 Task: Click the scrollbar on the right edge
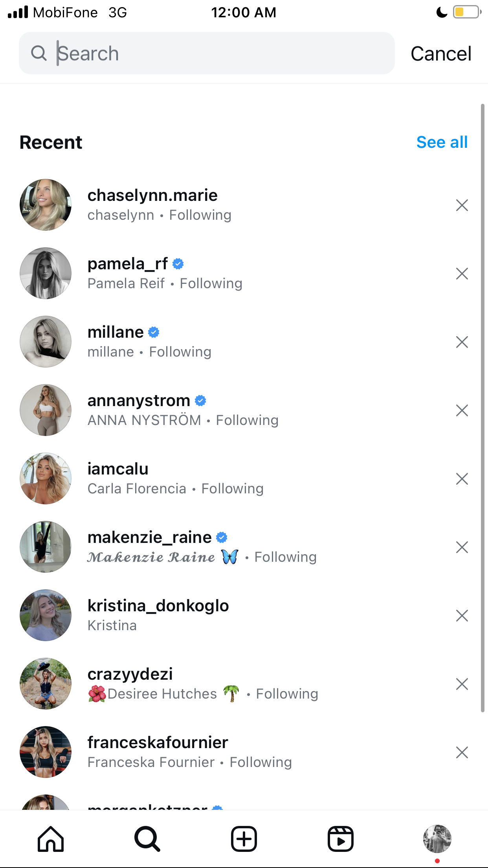(483, 408)
